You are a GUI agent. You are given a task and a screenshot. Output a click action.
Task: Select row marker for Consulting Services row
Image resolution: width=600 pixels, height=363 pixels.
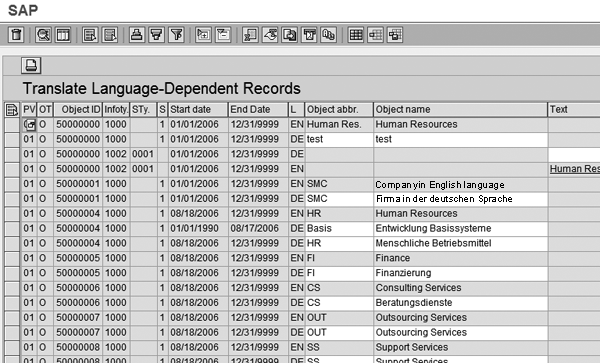pyautogui.click(x=12, y=288)
